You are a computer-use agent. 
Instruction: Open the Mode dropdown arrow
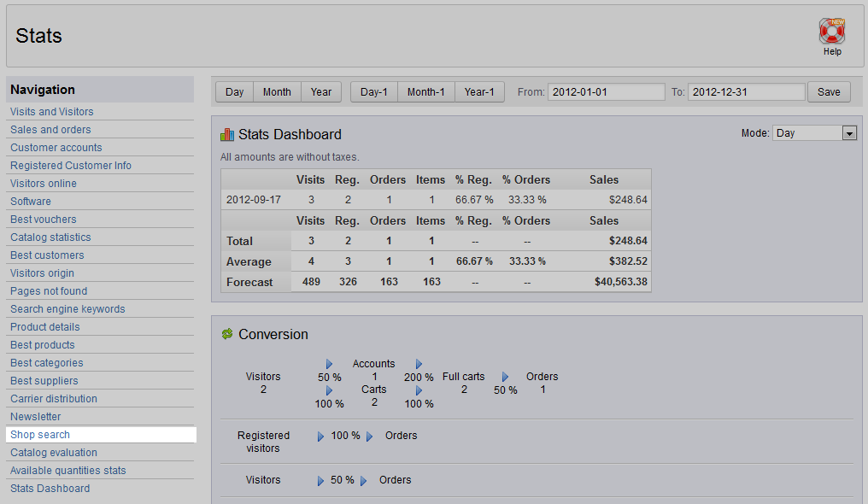click(849, 133)
